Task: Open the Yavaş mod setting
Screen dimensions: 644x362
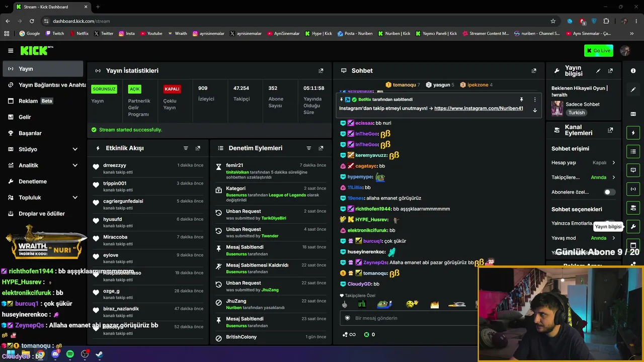Action: coord(584,238)
